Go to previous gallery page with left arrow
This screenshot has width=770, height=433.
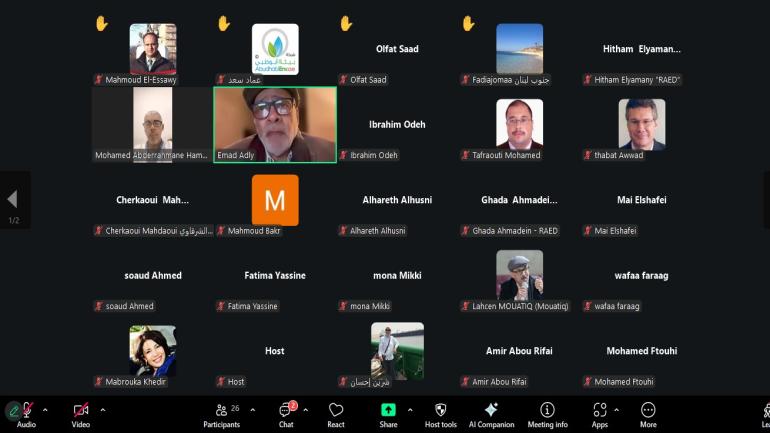pos(13,200)
